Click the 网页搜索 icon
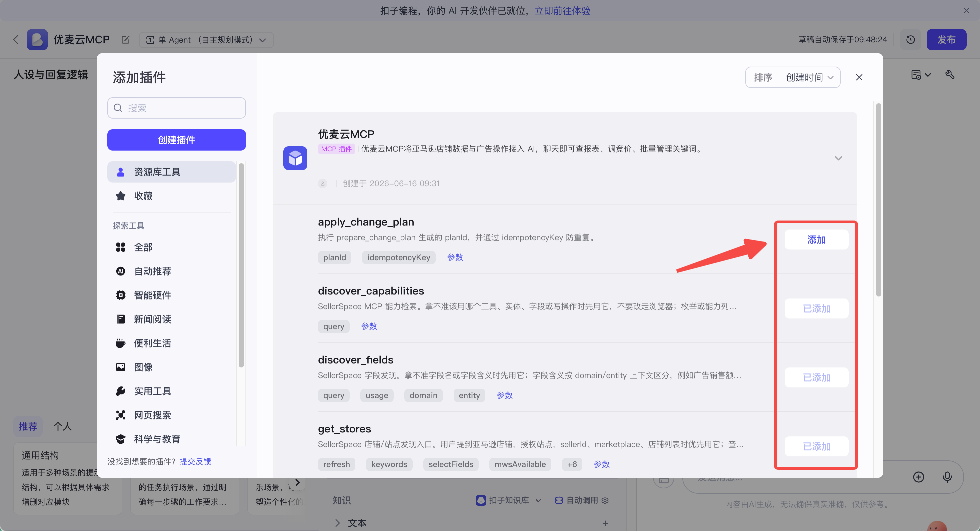The height and width of the screenshot is (531, 980). pos(121,415)
